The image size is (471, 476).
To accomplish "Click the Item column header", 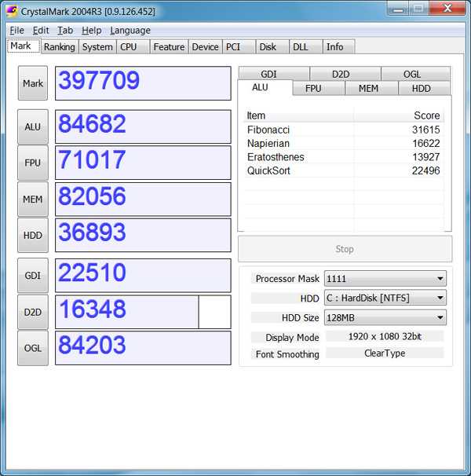I will tap(299, 115).
